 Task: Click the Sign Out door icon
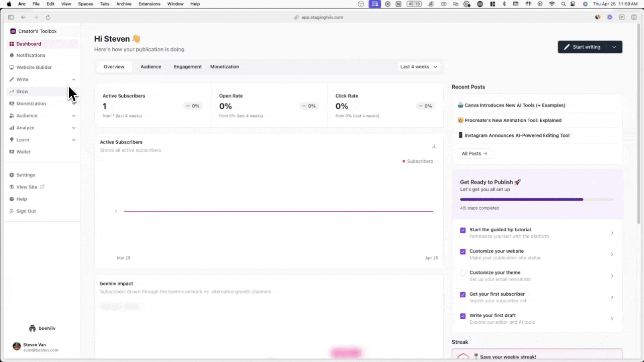pos(12,211)
